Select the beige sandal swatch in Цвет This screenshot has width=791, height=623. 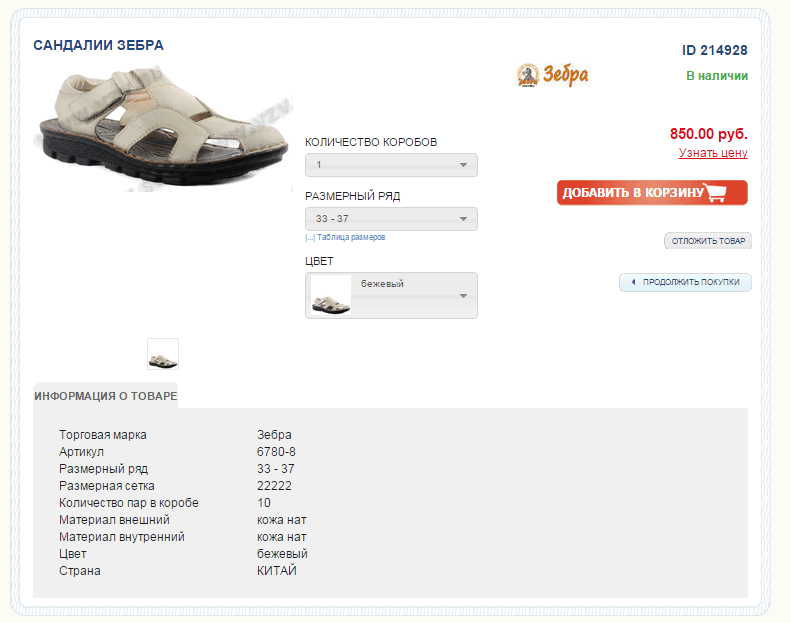coord(331,296)
